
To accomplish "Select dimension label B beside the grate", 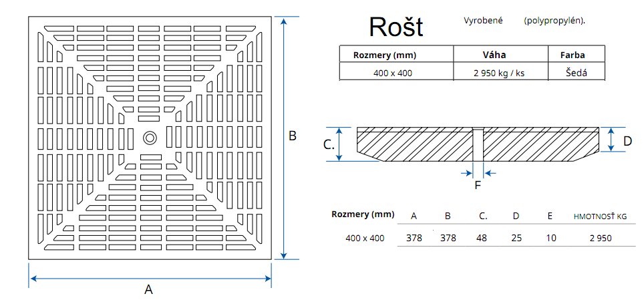I will (x=292, y=136).
